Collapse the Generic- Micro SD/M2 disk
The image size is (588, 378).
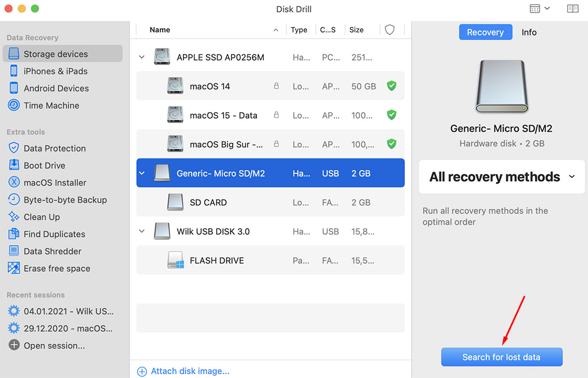click(x=142, y=173)
